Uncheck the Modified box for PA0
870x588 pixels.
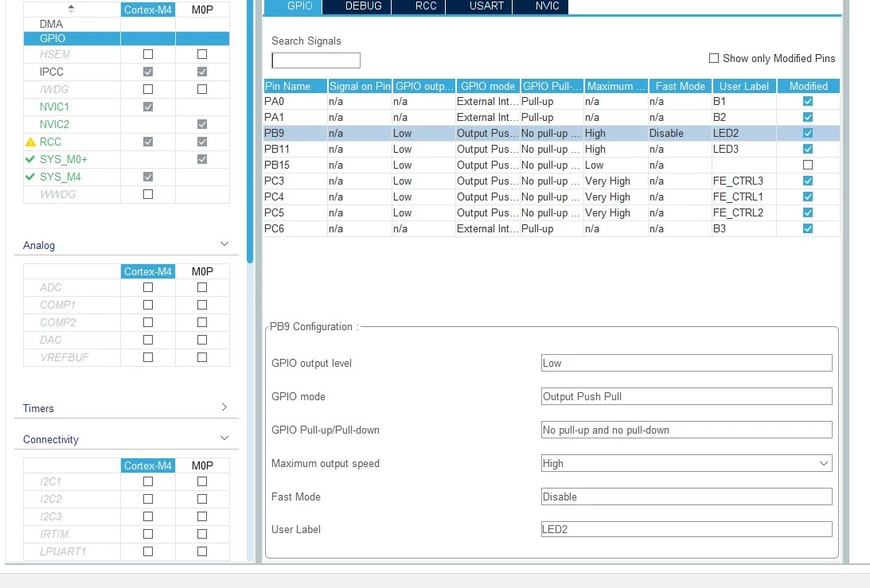tap(808, 101)
